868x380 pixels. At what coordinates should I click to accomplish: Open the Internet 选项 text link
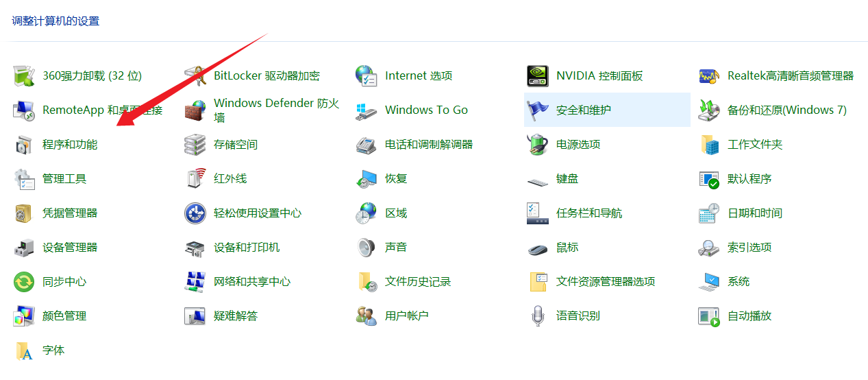419,75
